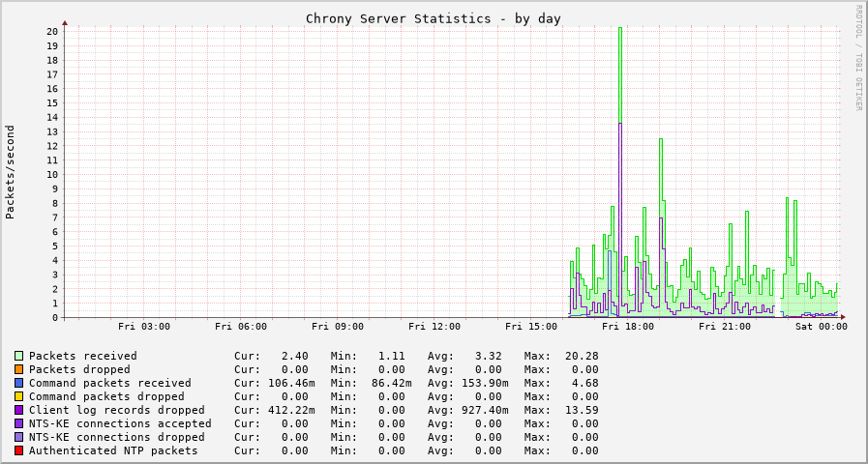Image resolution: width=868 pixels, height=464 pixels.
Task: Click the Packets received Max value 20.28
Action: (x=582, y=356)
